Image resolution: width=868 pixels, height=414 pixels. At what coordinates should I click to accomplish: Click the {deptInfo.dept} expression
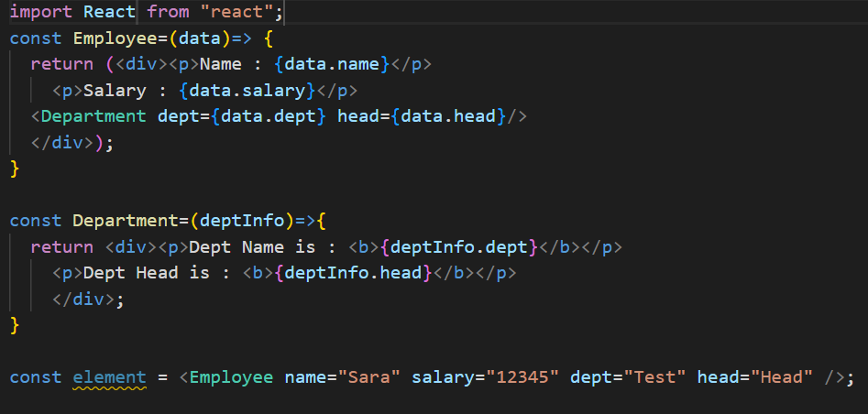pyautogui.click(x=459, y=246)
